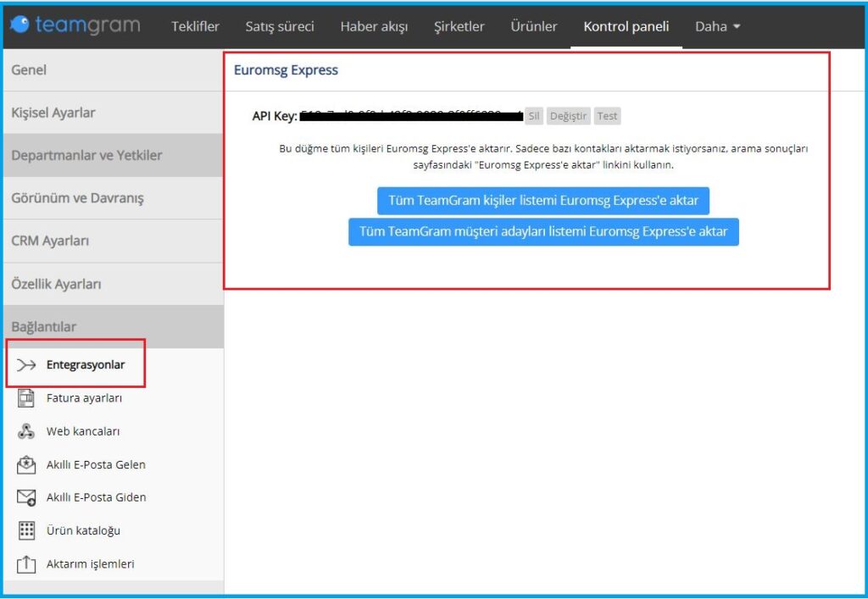
Task: Click the Euromsg Express heading
Action: tap(286, 70)
